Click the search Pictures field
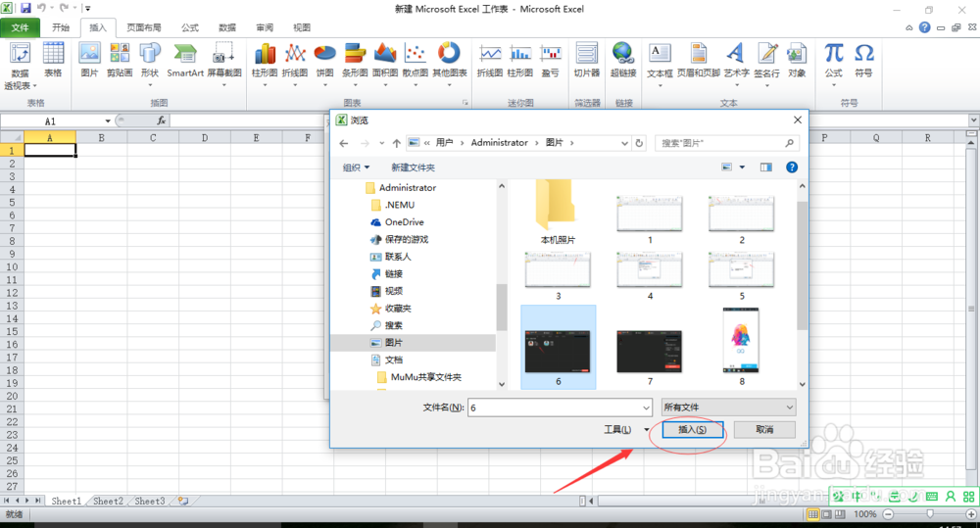Screen dimensions: 980x528 [x=726, y=143]
